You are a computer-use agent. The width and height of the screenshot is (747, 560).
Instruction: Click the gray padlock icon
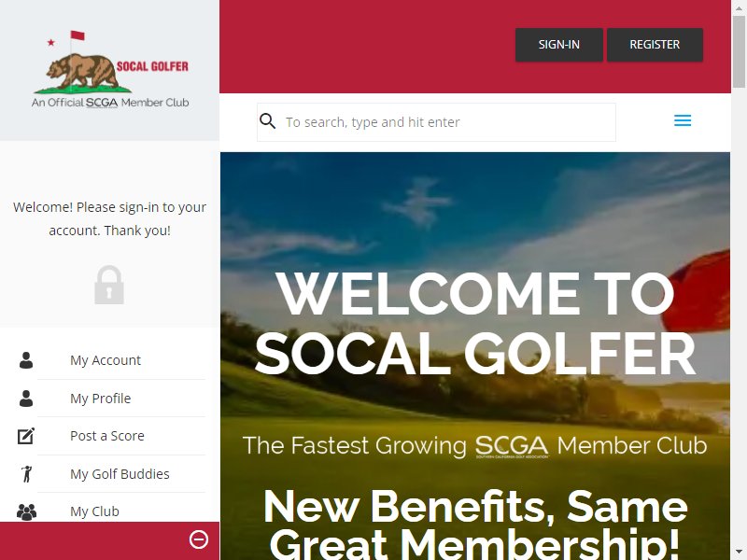click(x=109, y=285)
